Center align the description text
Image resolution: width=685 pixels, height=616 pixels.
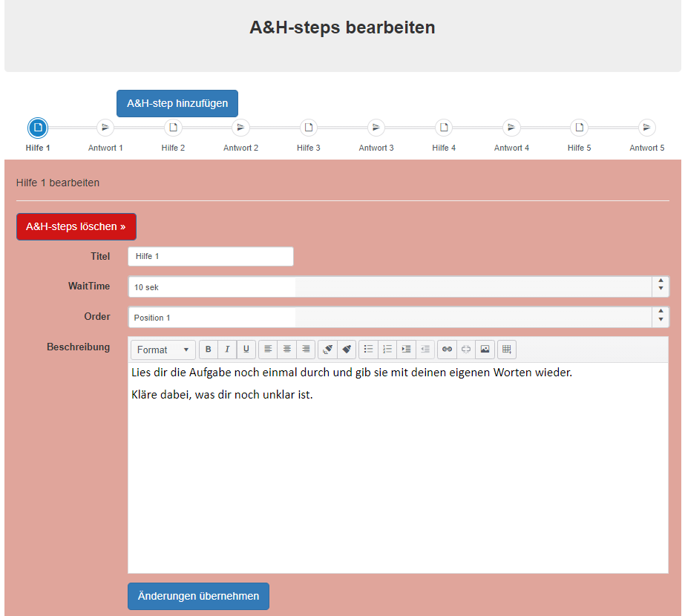[287, 350]
